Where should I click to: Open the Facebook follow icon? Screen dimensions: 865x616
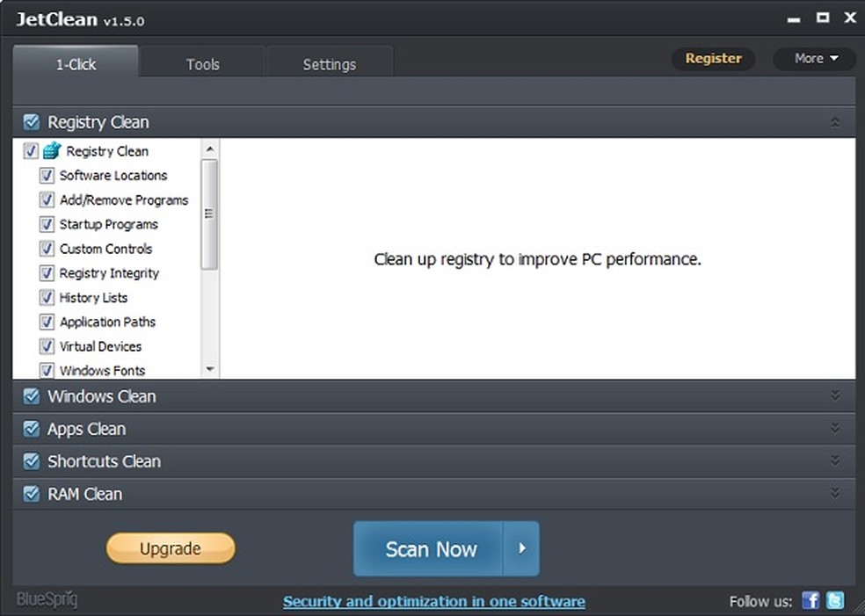tap(810, 600)
